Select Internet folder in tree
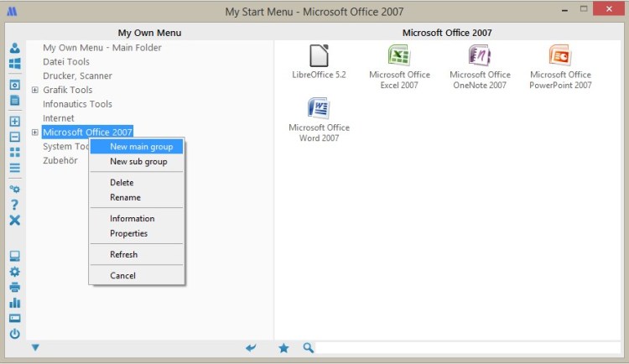Image resolution: width=629 pixels, height=364 pixels. pos(59,118)
